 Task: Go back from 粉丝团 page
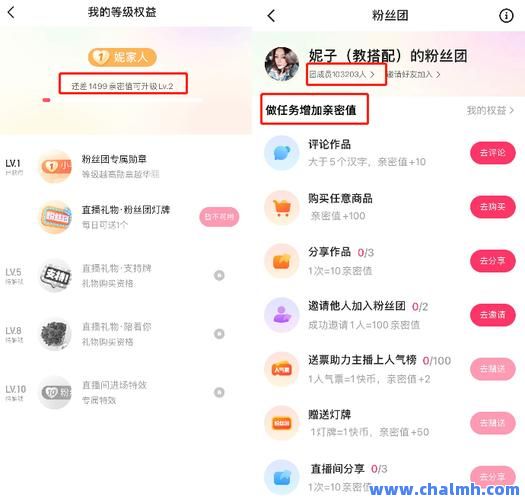coord(271,16)
